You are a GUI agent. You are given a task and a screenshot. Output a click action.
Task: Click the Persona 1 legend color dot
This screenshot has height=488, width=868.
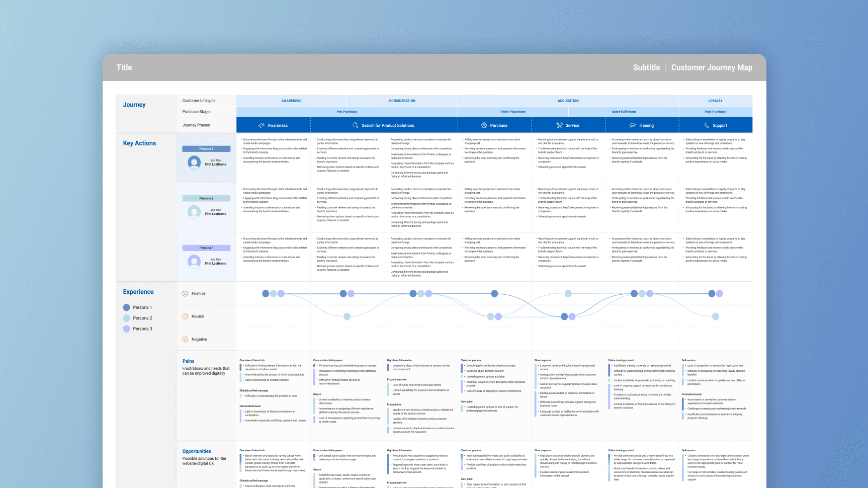point(127,307)
